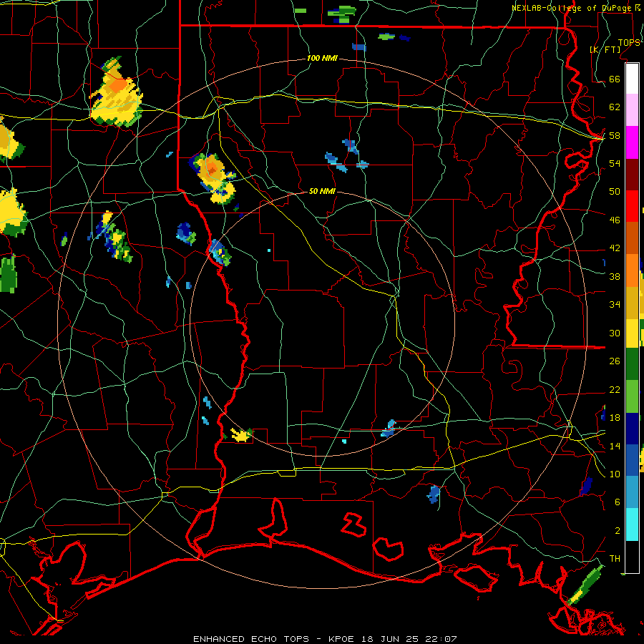644x644 pixels.
Task: Click the legend value 38
Action: 615,276
